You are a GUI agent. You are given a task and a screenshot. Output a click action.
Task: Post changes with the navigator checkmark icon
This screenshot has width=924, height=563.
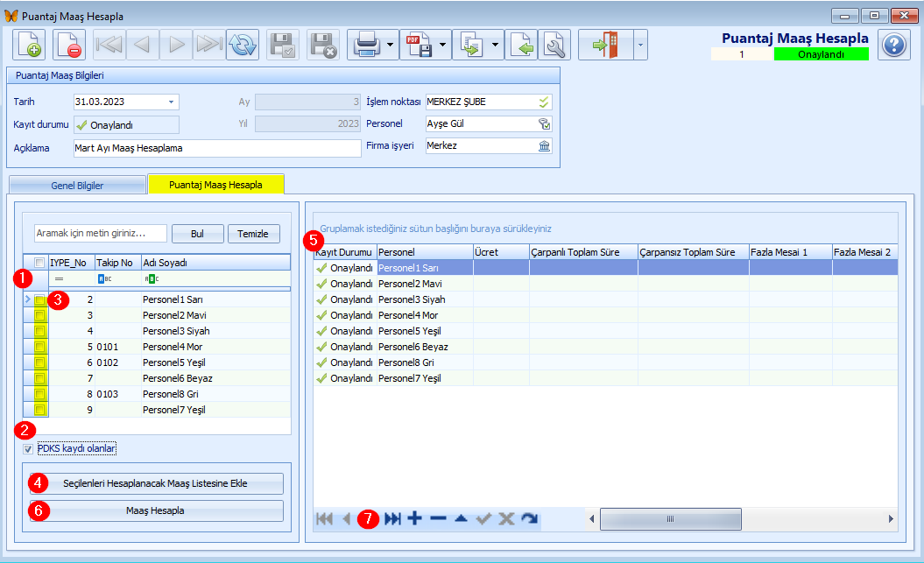483,518
